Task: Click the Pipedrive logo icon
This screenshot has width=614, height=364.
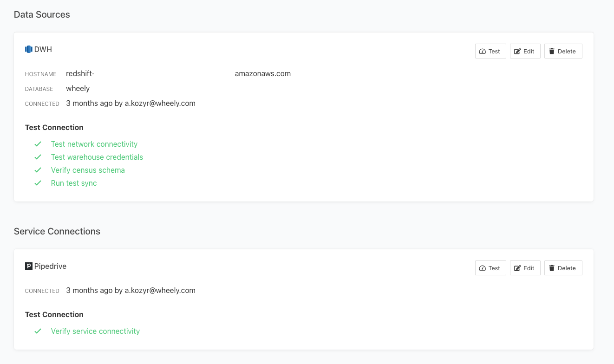Action: (29, 266)
